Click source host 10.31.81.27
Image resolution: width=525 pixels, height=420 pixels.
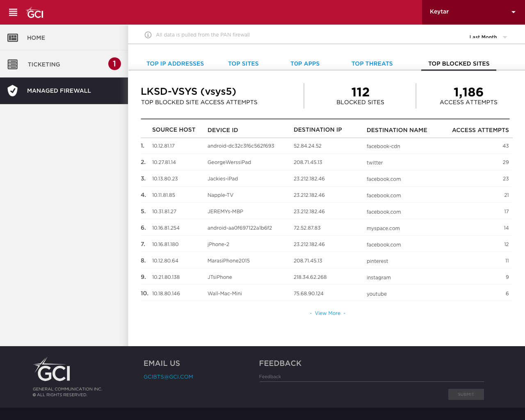[164, 212]
